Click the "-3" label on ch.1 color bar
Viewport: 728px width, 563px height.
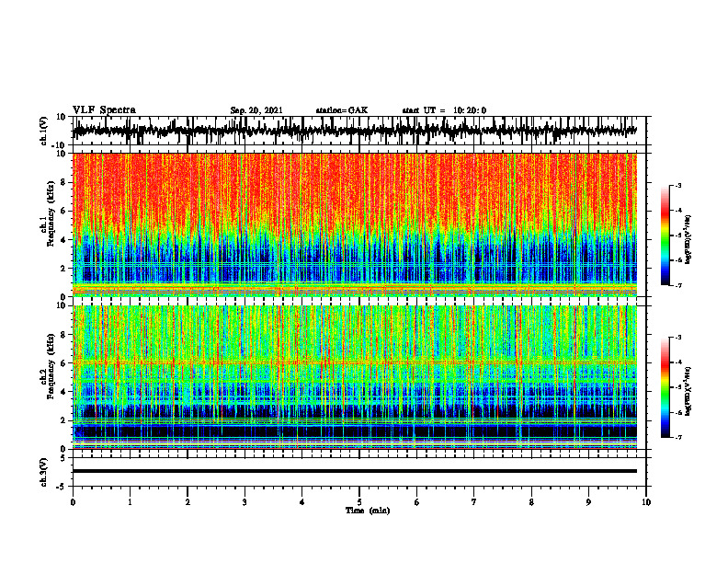pos(678,186)
